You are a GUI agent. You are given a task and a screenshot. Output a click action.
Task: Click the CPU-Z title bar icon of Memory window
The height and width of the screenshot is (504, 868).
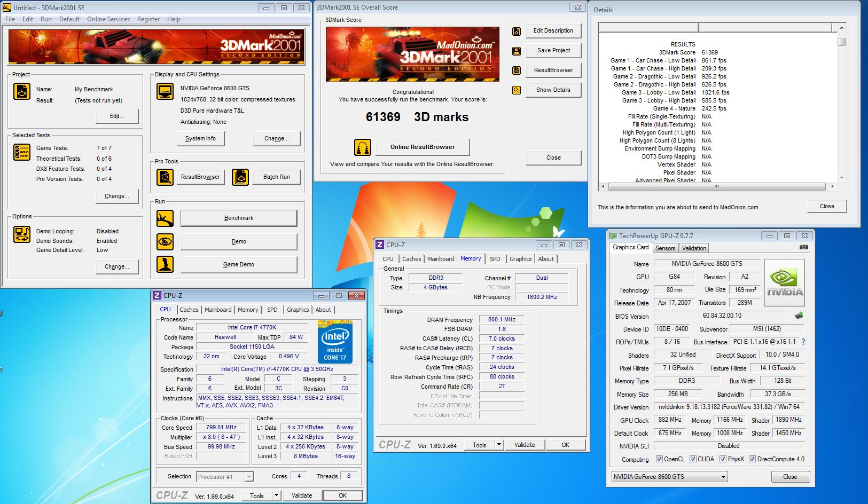pyautogui.click(x=380, y=245)
